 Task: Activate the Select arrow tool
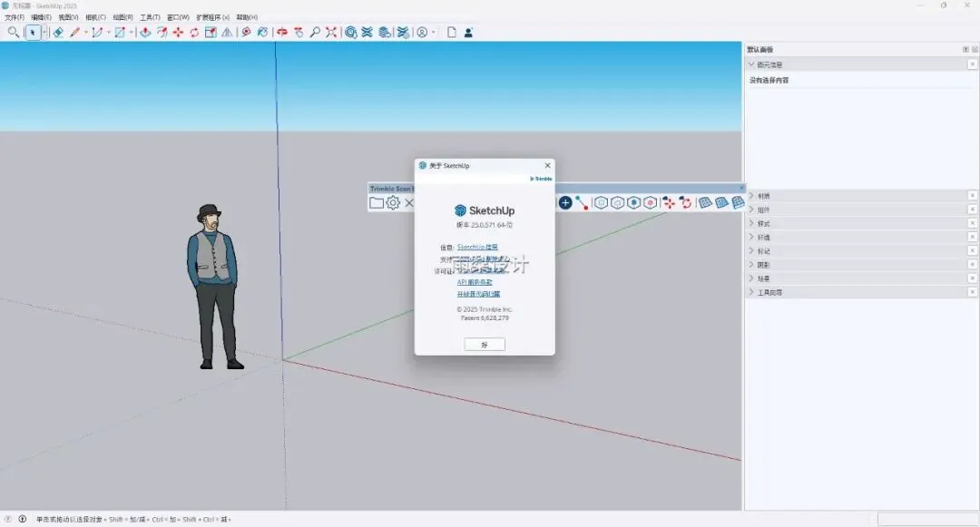[x=33, y=33]
